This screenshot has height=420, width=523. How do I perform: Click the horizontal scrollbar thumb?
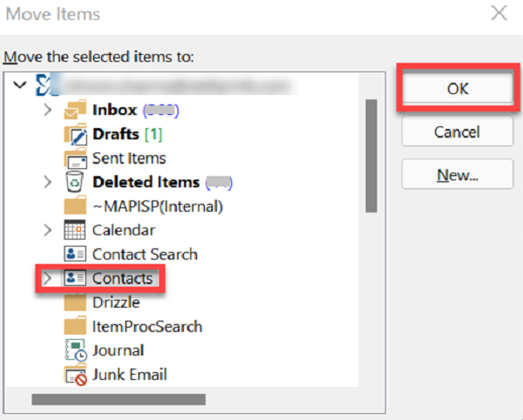pos(119,399)
